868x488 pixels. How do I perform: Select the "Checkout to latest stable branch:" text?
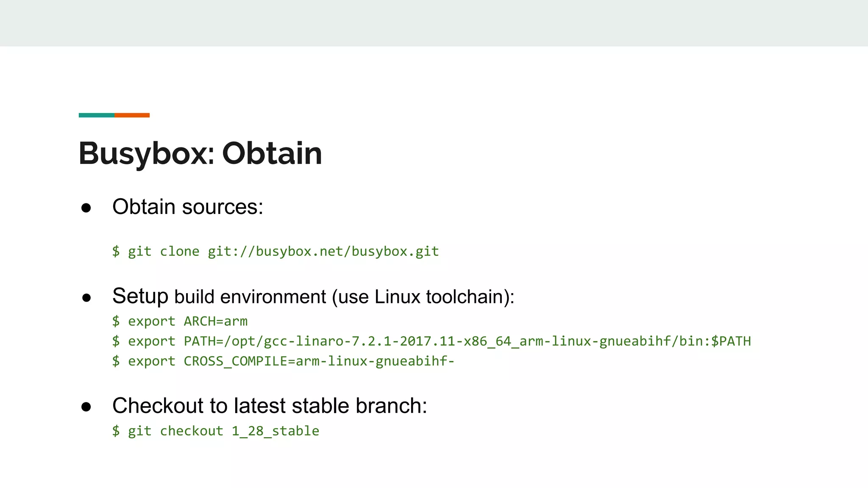270,406
